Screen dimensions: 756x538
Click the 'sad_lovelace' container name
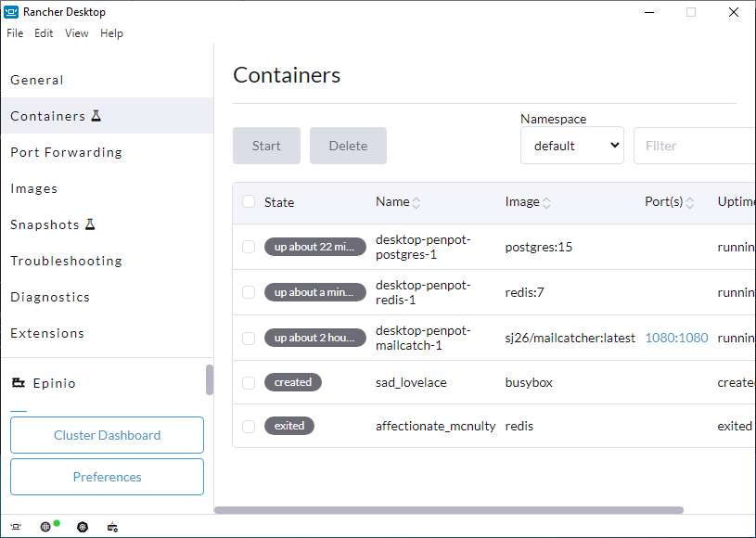411,383
